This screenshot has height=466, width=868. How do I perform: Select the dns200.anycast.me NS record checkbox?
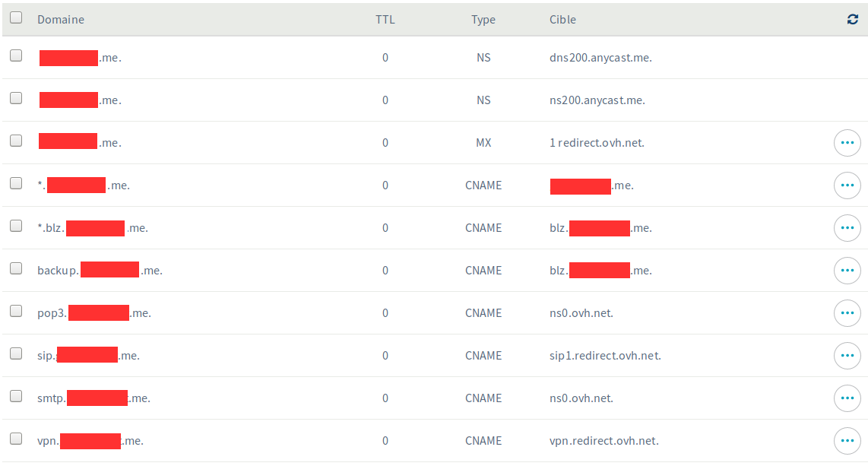(16, 56)
